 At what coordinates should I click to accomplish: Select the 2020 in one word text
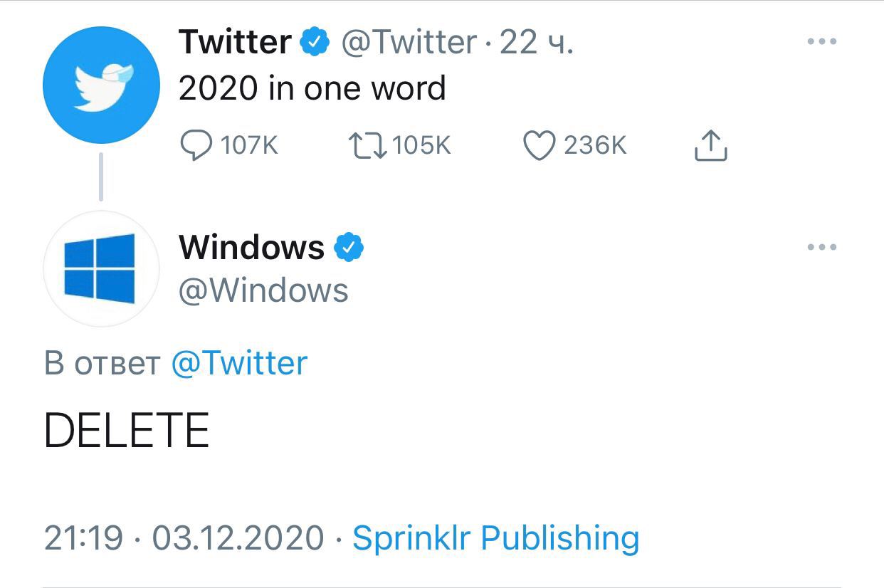[x=312, y=88]
